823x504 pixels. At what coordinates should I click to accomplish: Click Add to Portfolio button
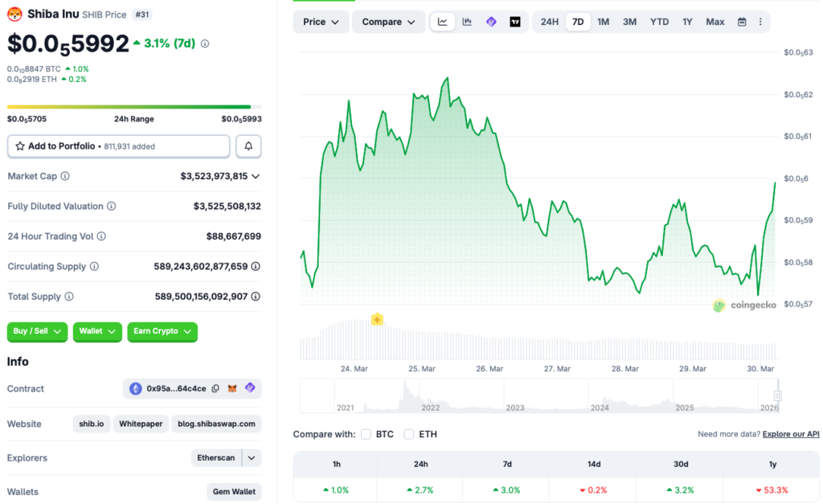pyautogui.click(x=118, y=146)
